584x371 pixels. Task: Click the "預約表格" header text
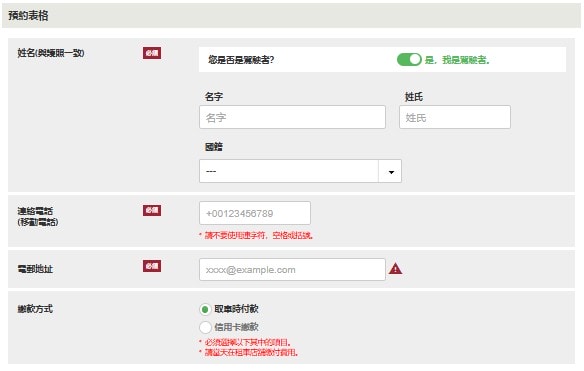point(28,16)
